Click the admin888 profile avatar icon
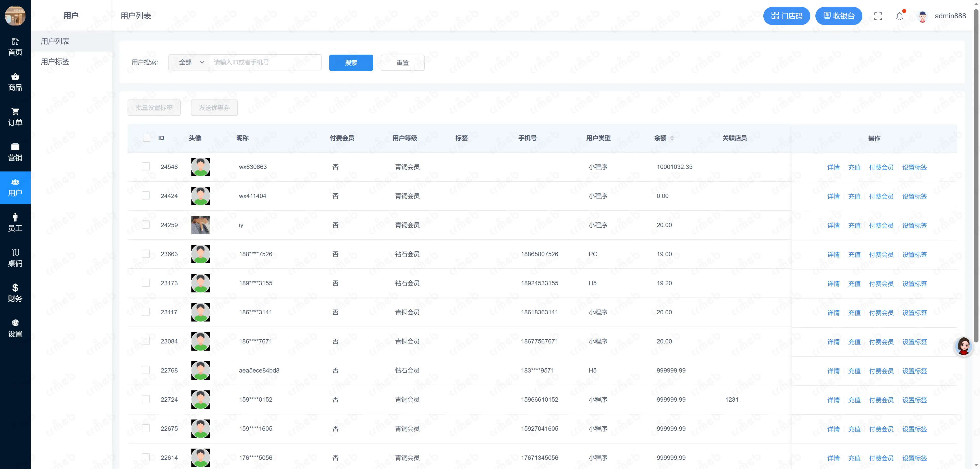 click(923, 16)
